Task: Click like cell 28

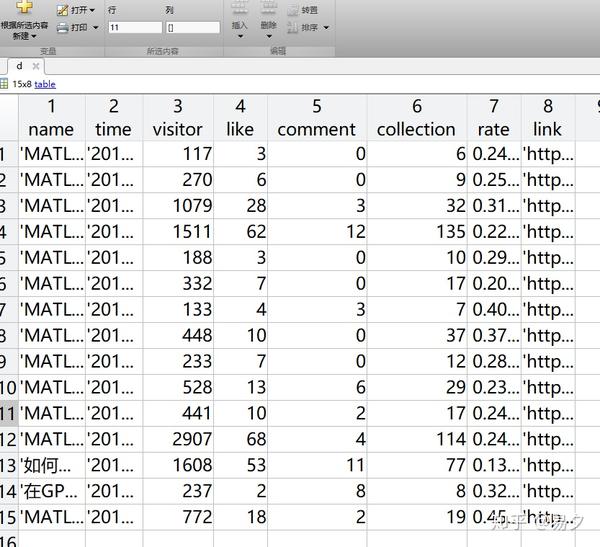Action: (240, 206)
